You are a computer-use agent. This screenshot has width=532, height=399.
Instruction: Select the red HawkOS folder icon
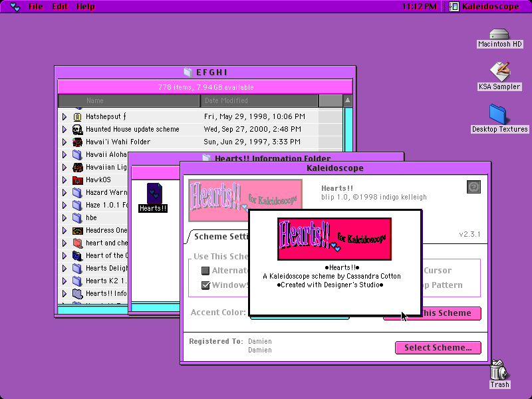(77, 180)
